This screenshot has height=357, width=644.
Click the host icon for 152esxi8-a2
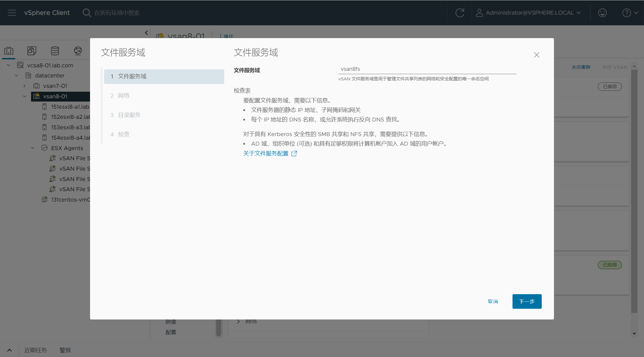[44, 117]
